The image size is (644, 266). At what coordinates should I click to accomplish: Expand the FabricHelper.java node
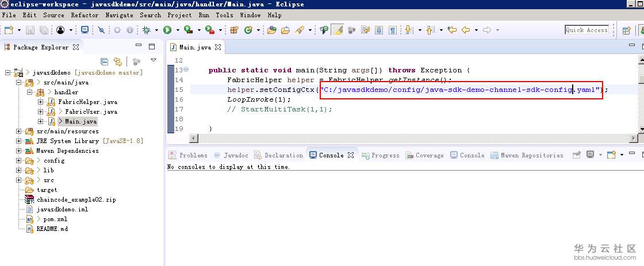pos(40,102)
